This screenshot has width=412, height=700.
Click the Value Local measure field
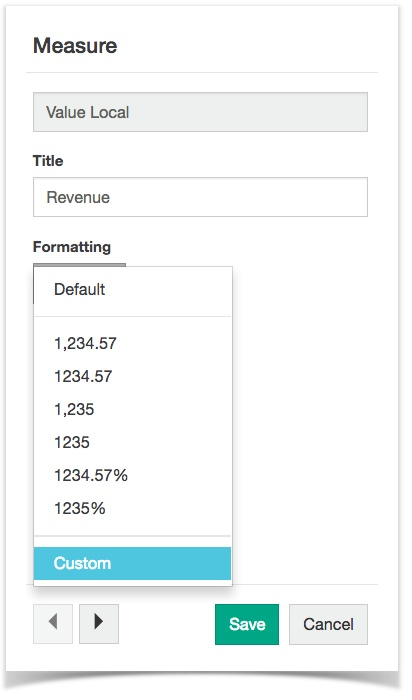coord(200,112)
